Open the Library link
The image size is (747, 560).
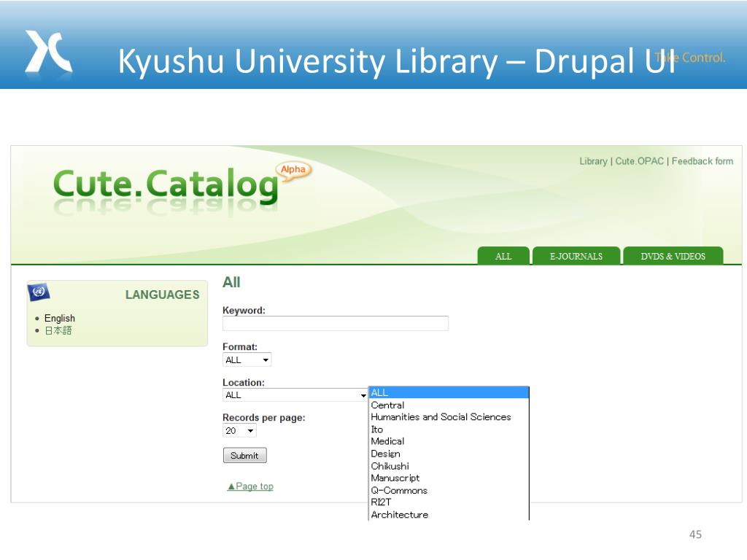click(x=593, y=161)
